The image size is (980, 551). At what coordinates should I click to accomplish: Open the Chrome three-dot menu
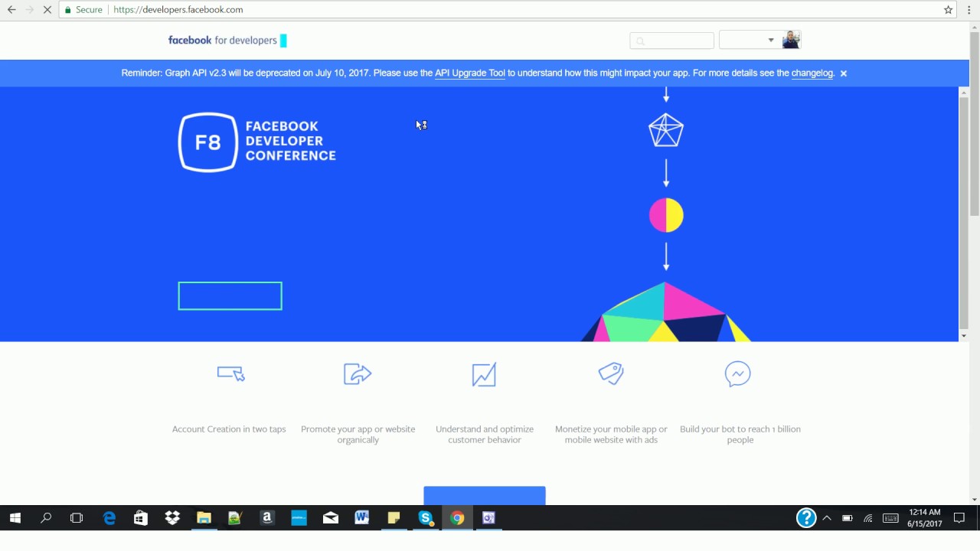(969, 10)
